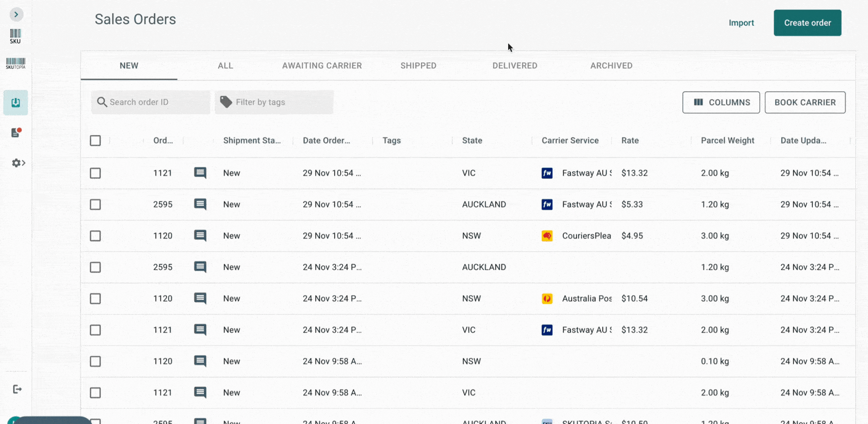Click Australia Post carrier logo in $10.54 row
The image size is (868, 424).
pos(547,298)
